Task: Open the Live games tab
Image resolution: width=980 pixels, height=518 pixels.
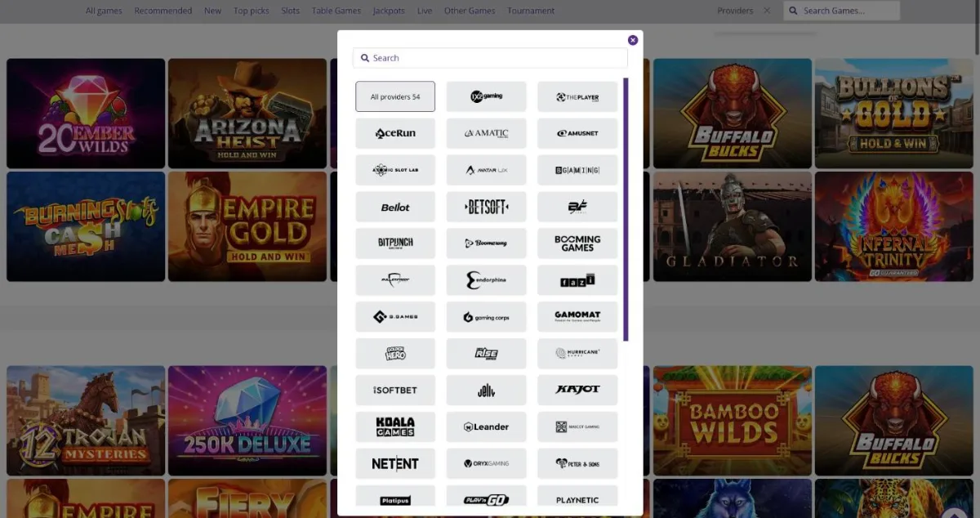Action: 425,11
